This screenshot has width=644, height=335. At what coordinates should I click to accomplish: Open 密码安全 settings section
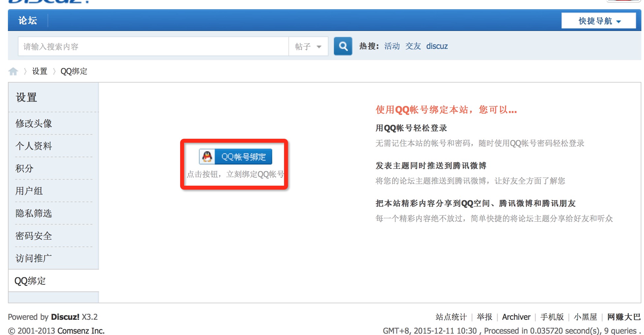coord(34,236)
